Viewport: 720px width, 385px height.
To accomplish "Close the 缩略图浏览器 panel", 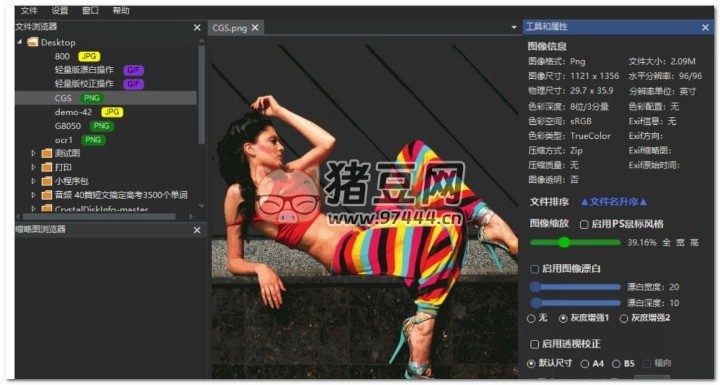I will click(x=197, y=230).
